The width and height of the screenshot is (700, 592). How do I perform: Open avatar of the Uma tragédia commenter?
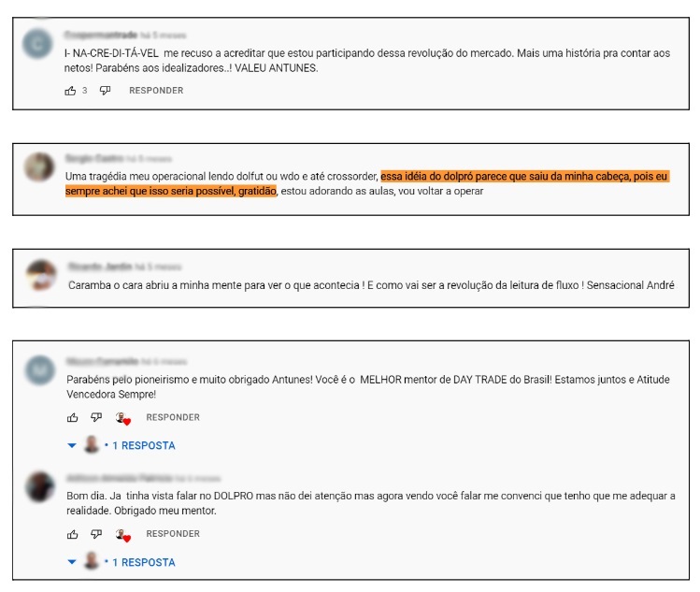39,166
